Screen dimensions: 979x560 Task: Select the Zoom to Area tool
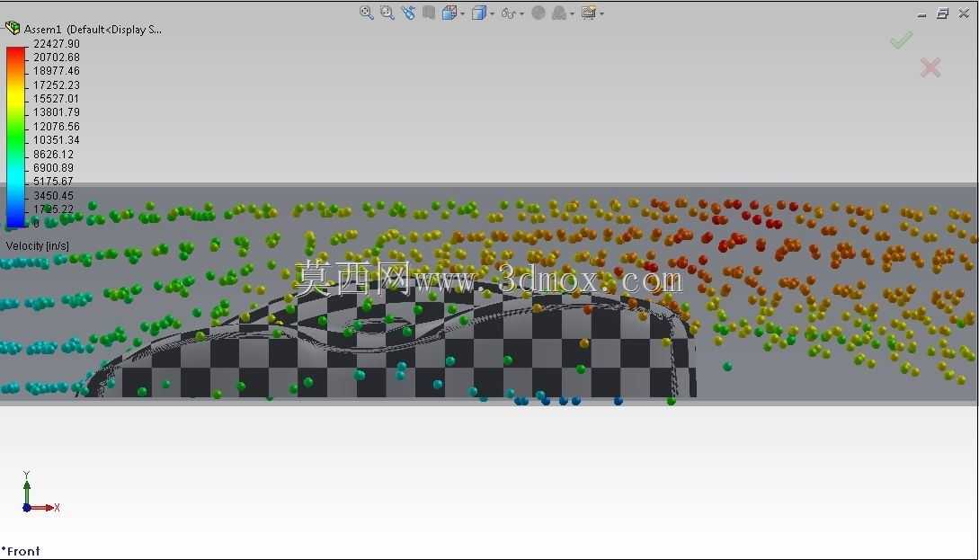click(x=387, y=13)
